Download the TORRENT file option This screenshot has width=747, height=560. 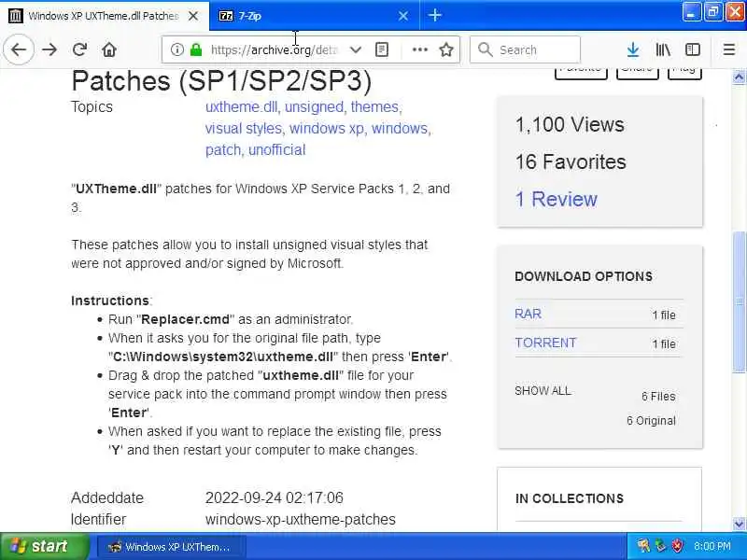[x=545, y=343]
